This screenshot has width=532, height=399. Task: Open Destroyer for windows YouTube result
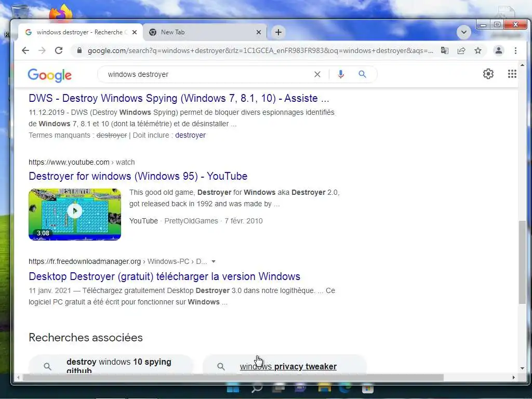pos(138,177)
